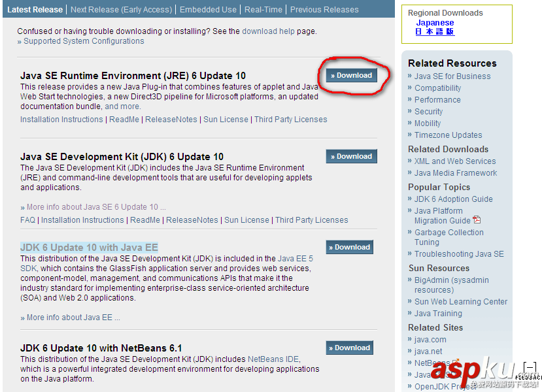Open the Embedded Use tab

pyautogui.click(x=208, y=10)
